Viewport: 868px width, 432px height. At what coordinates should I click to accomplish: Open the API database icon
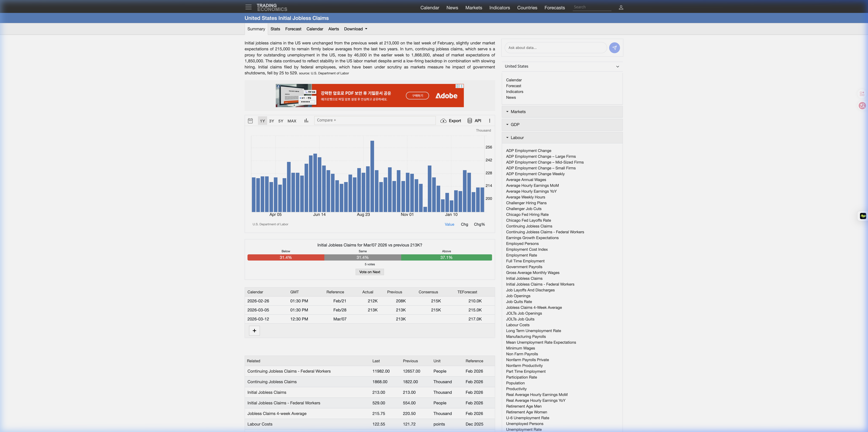469,121
